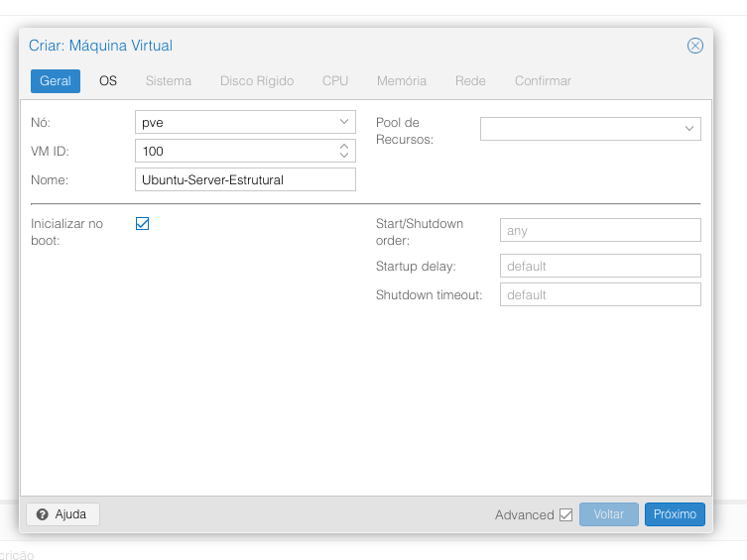Focus the Startup delay field
The height and width of the screenshot is (560, 747).
600,266
